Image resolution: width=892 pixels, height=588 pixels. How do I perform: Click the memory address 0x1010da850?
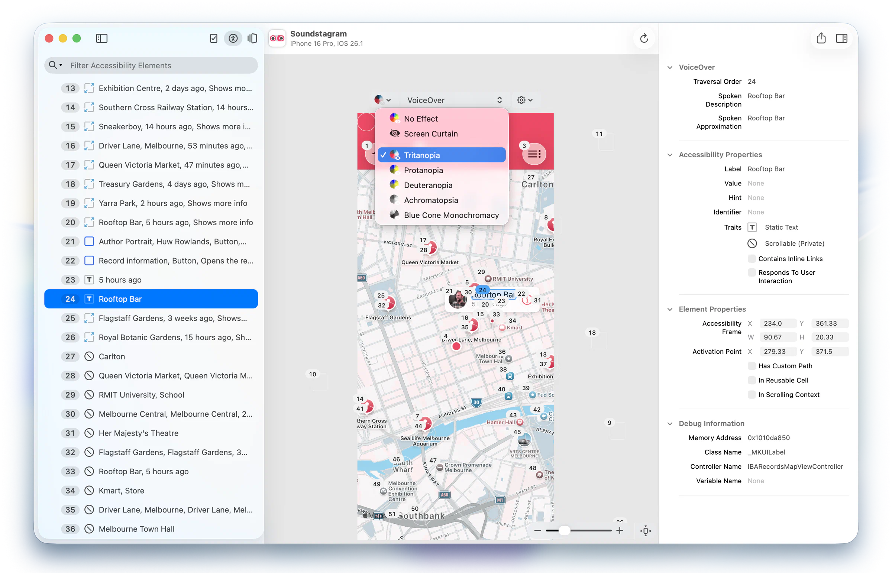[x=768, y=437]
